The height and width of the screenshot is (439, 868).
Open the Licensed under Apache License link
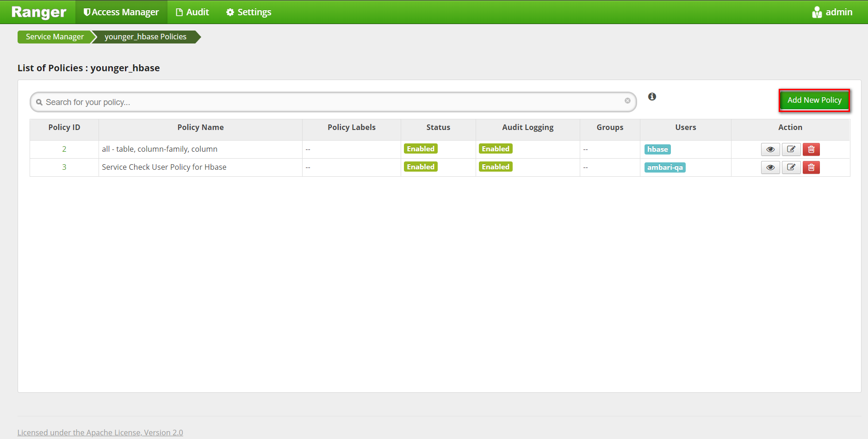[x=100, y=432]
